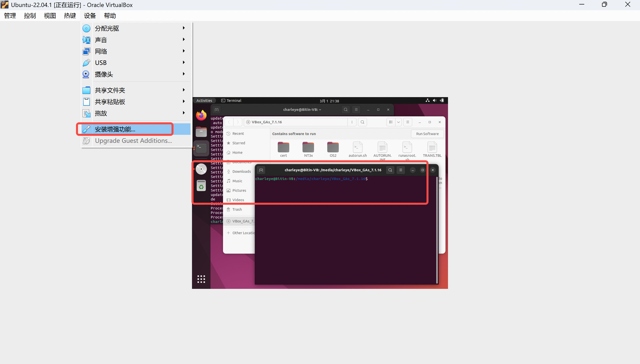The height and width of the screenshot is (364, 640).
Task: Open Firefox from the Ubuntu dock
Action: (201, 115)
